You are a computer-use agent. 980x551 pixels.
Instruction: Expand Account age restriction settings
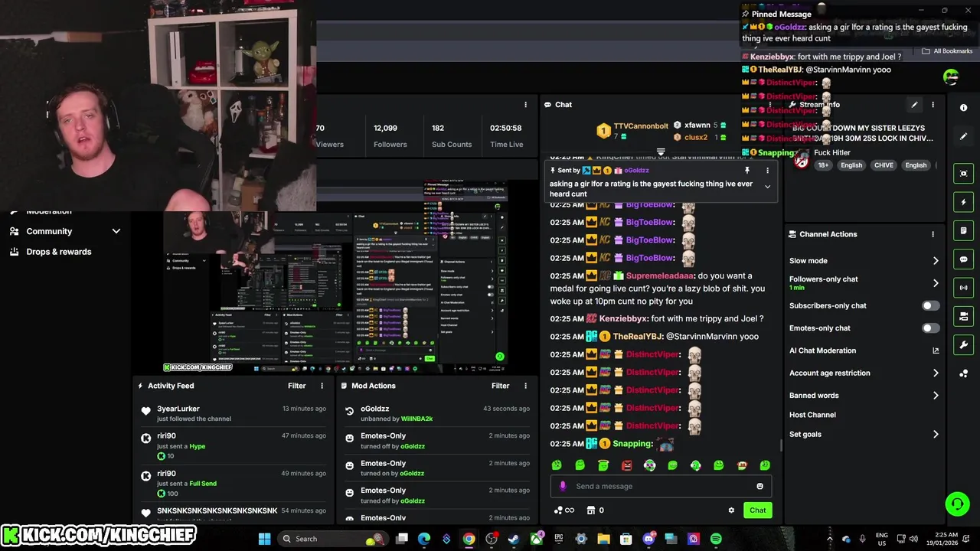936,373
